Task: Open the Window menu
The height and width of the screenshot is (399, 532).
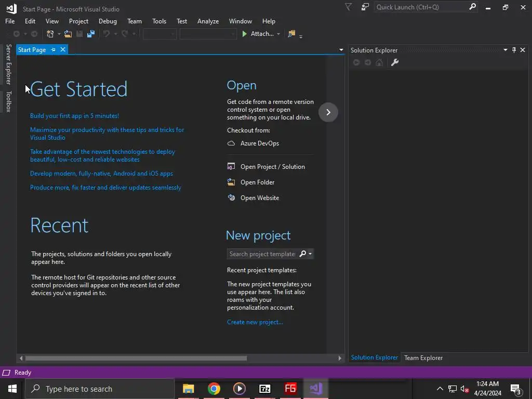Action: point(240,21)
